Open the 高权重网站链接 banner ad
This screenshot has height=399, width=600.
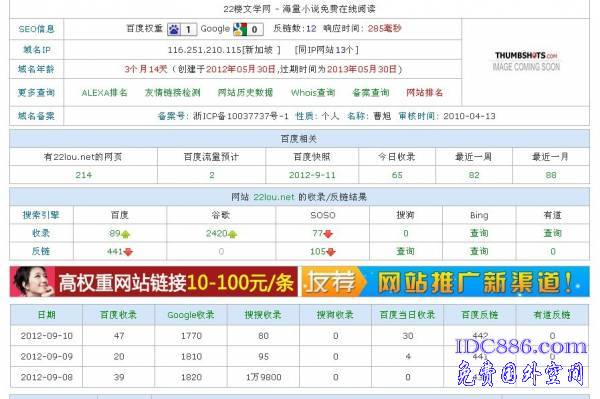[x=153, y=282]
